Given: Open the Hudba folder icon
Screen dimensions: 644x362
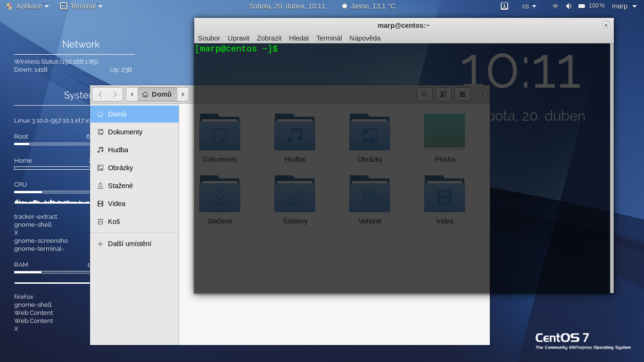Looking at the screenshot, I should [x=294, y=132].
